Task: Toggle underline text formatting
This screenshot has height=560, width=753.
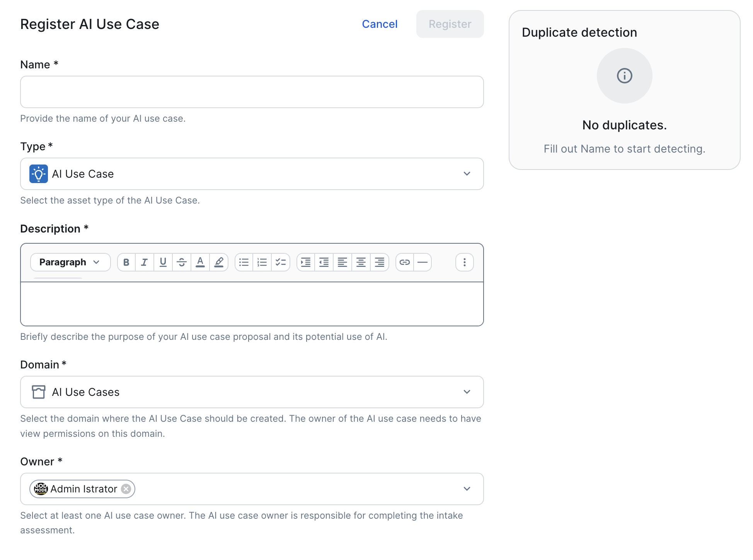Action: pyautogui.click(x=163, y=263)
